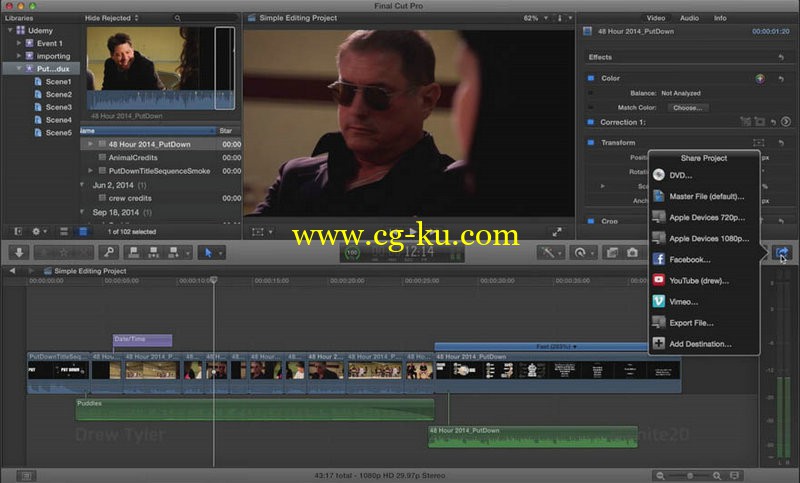This screenshot has width=800, height=483.
Task: Open the browser gear action menu
Action: click(x=39, y=232)
